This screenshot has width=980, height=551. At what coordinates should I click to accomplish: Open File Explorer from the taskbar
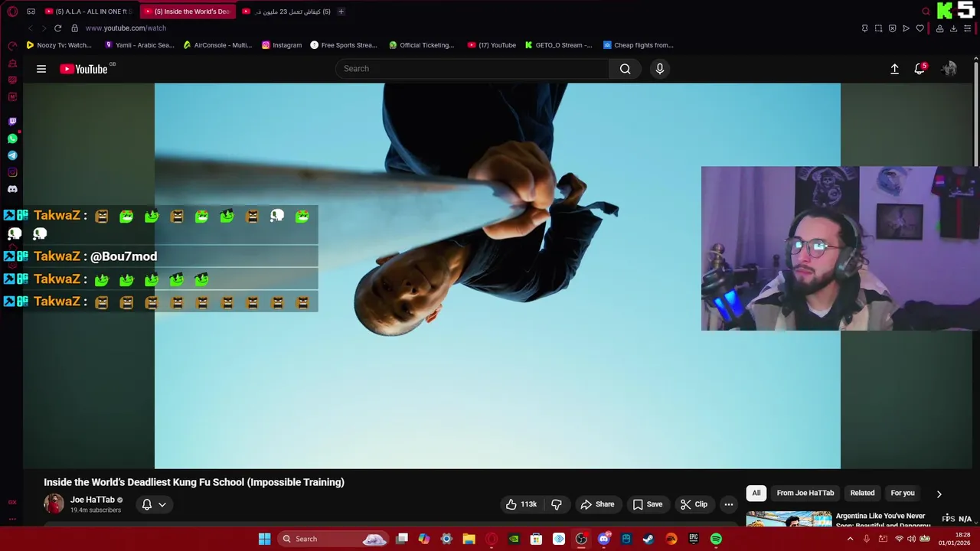point(469,539)
